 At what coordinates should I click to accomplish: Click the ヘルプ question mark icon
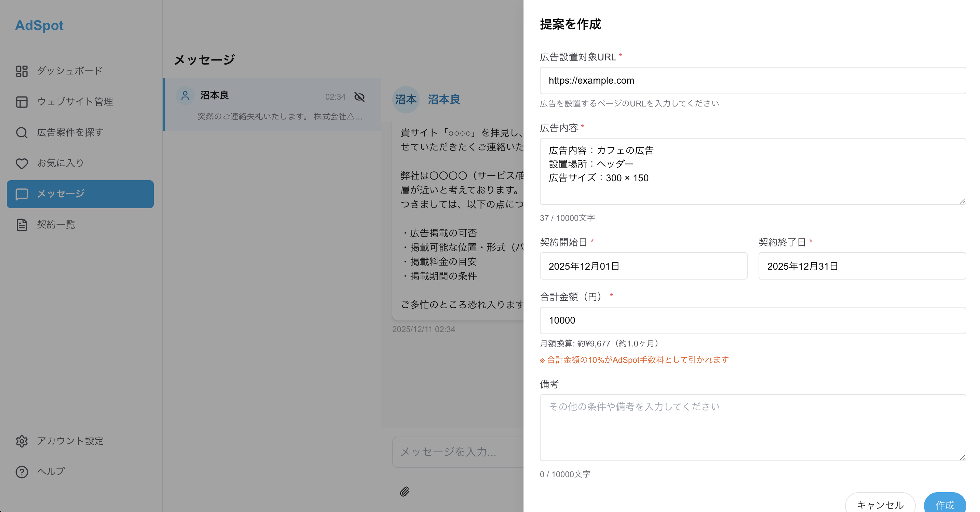22,472
